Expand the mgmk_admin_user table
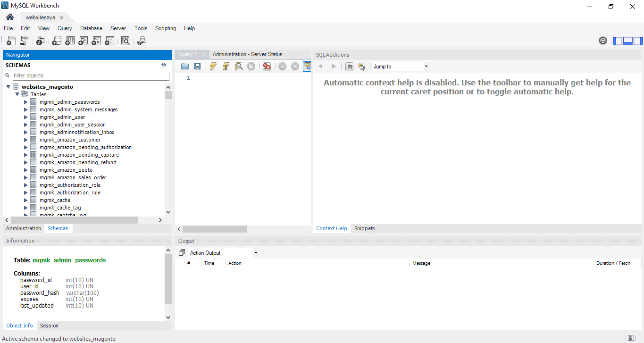This screenshot has height=343, width=644. [25, 117]
